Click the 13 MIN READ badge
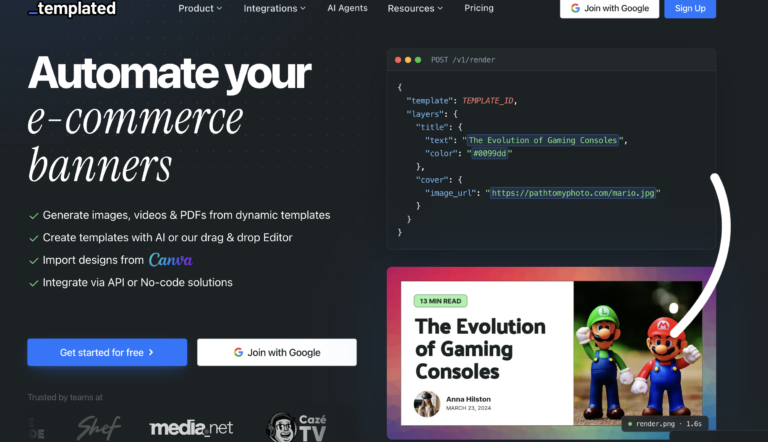768x442 pixels. [x=440, y=301]
